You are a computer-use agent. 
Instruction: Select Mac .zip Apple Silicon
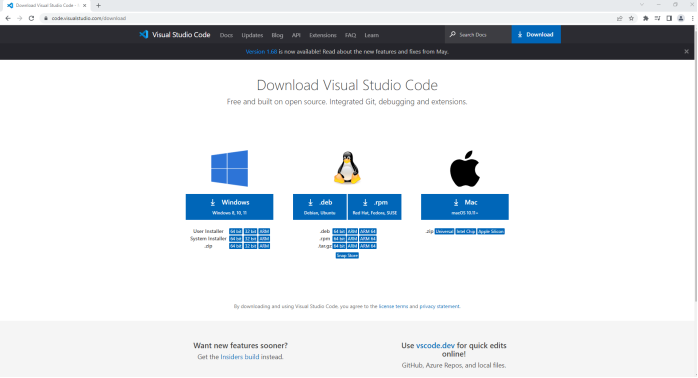click(x=491, y=232)
